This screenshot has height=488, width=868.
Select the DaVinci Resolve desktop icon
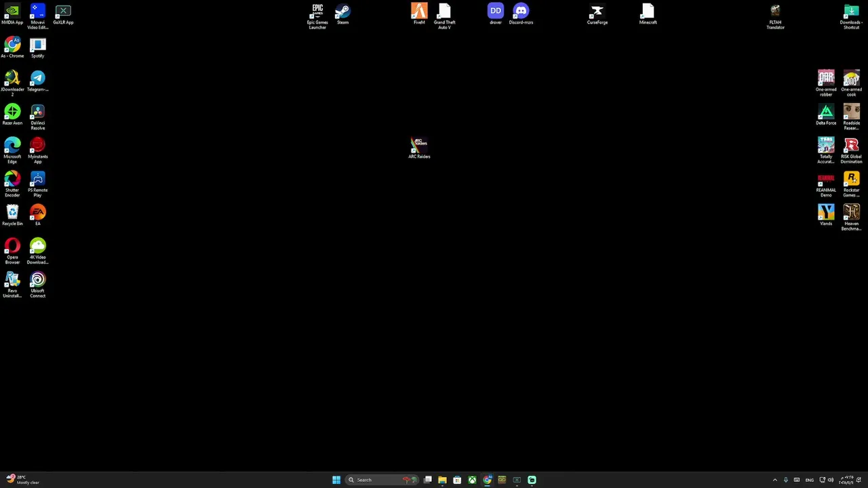coord(37,117)
